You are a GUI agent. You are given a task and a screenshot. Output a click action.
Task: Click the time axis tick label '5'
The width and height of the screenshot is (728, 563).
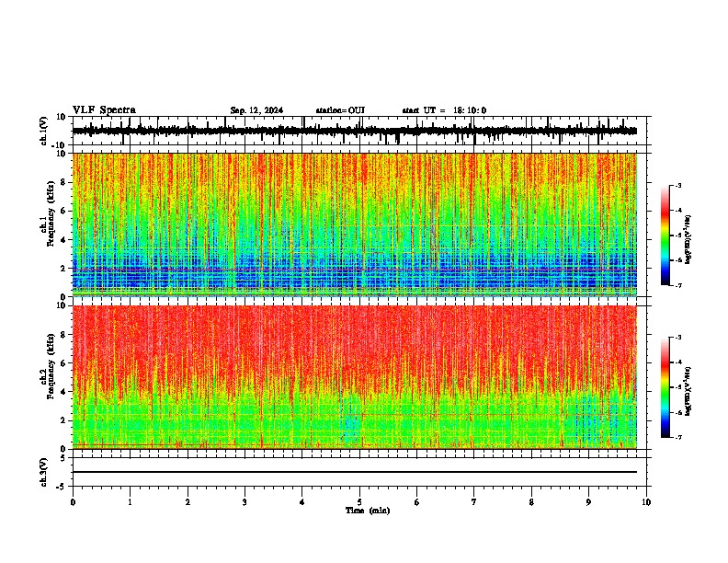(359, 502)
